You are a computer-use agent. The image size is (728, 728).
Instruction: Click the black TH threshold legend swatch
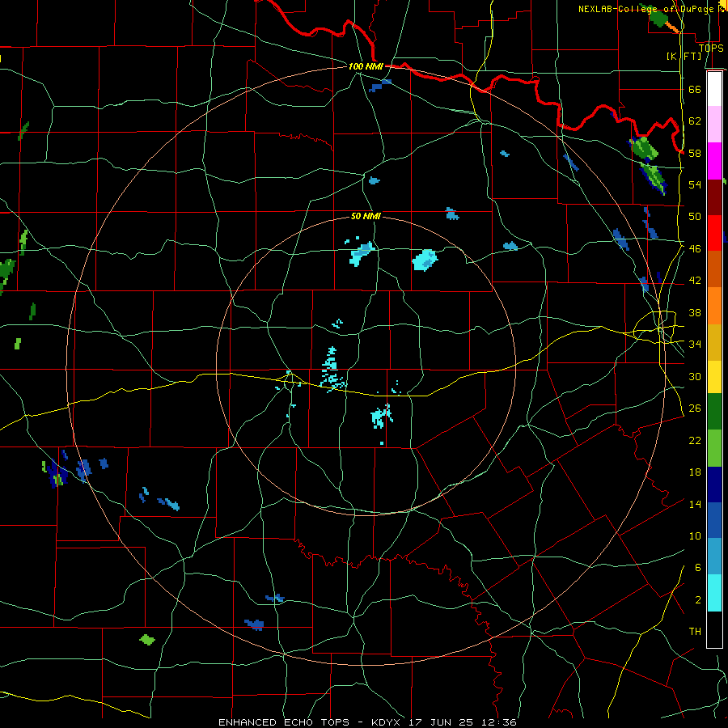(714, 629)
